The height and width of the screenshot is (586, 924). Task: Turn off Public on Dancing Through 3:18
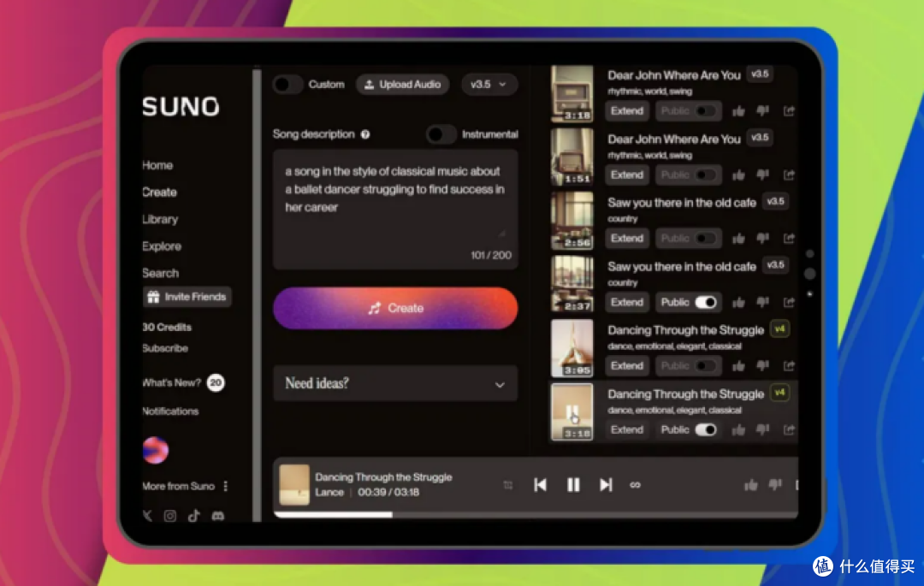[x=706, y=430]
